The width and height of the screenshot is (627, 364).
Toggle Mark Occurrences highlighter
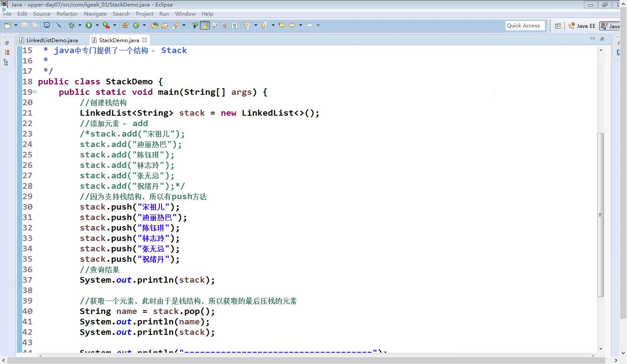point(205,25)
